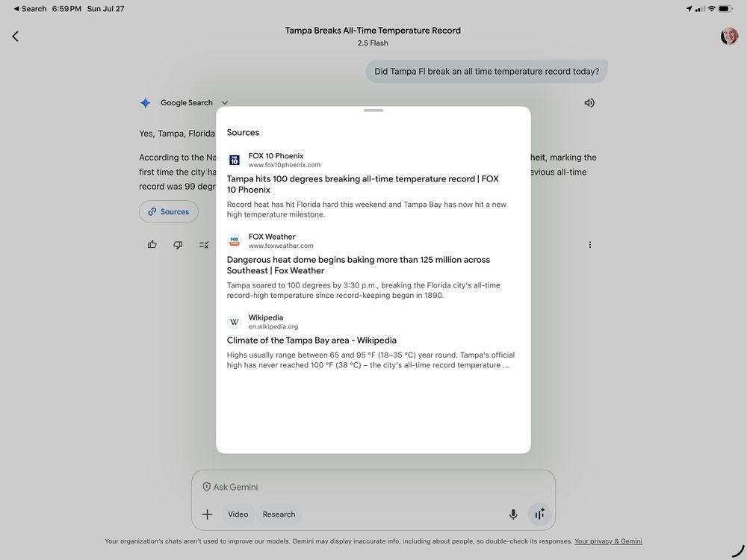Start Gemini Live with the waveform icon
747x560 pixels.
tap(539, 514)
